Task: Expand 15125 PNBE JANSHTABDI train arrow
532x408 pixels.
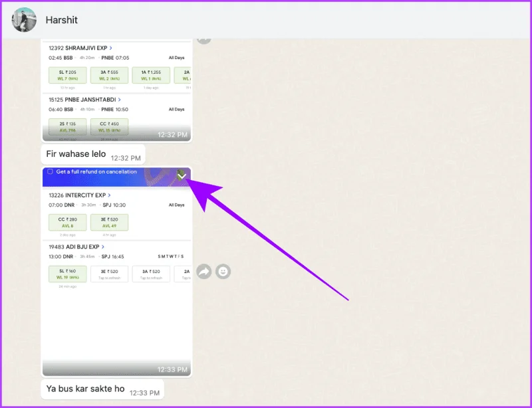Action: (x=120, y=100)
